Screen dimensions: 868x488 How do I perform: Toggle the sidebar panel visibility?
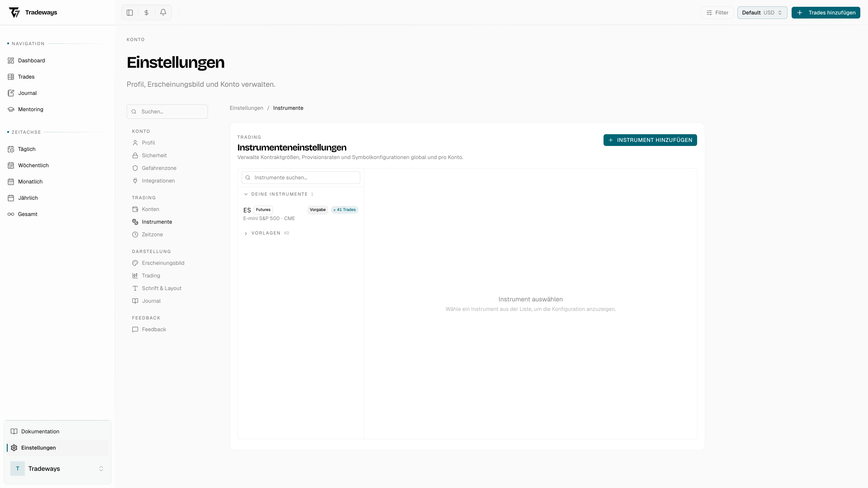click(x=130, y=12)
